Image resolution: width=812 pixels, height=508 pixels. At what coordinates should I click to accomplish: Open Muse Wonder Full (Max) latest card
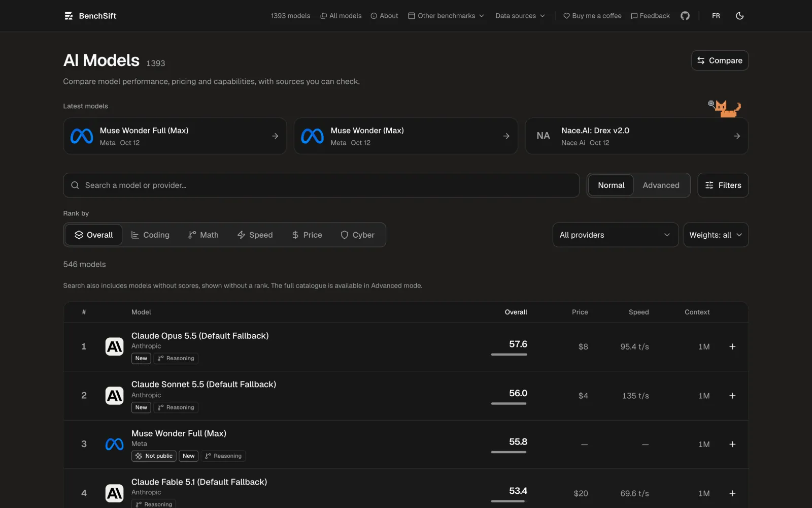(x=175, y=136)
